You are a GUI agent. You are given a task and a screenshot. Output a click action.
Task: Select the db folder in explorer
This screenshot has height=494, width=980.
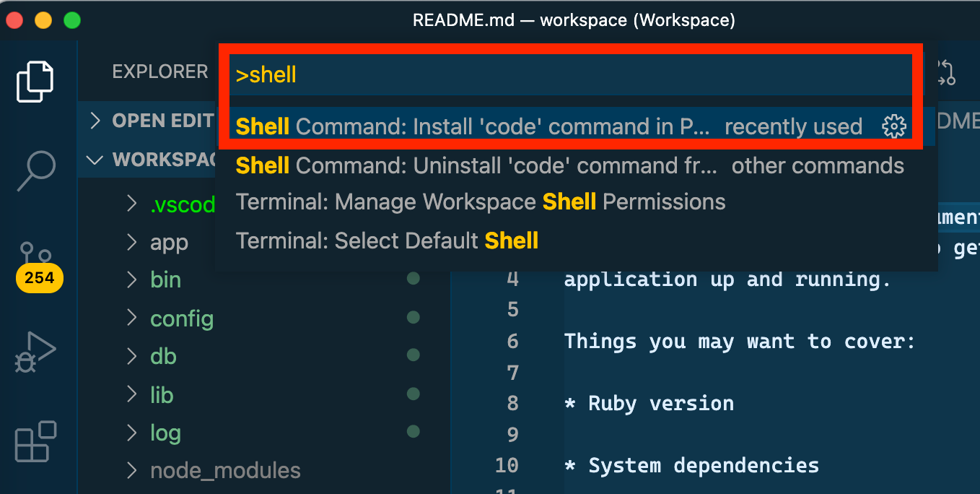tap(163, 356)
